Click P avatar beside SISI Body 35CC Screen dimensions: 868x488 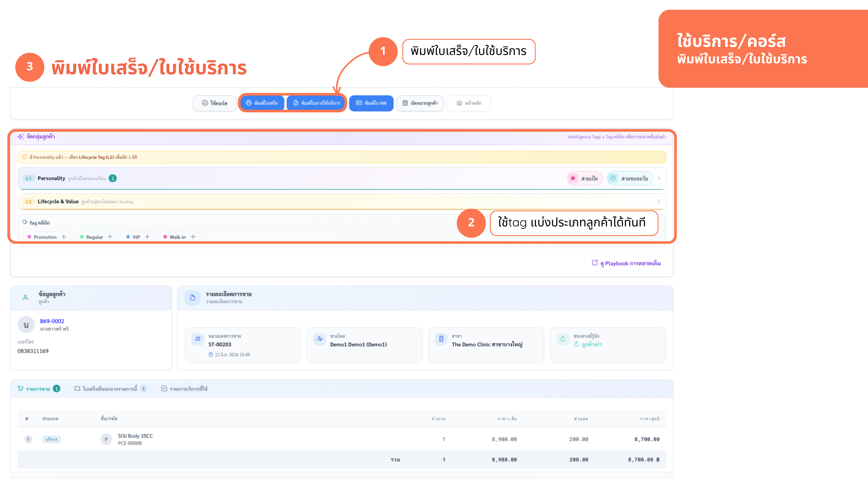click(x=106, y=439)
